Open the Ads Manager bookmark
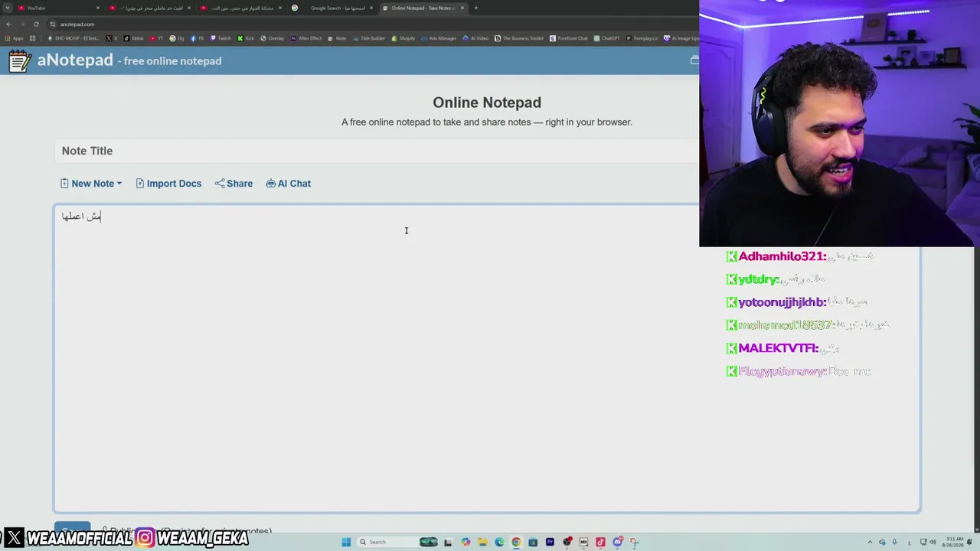The image size is (980, 551). (x=439, y=38)
